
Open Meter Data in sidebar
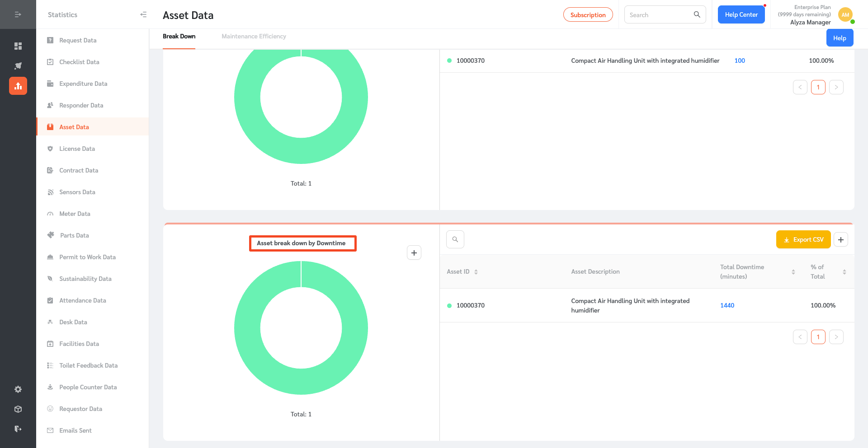tap(92, 214)
